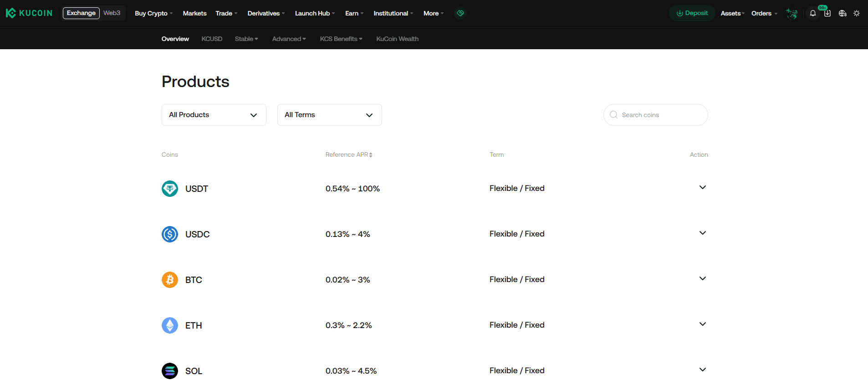This screenshot has width=868, height=391.
Task: Open the Trade menu
Action: point(226,13)
